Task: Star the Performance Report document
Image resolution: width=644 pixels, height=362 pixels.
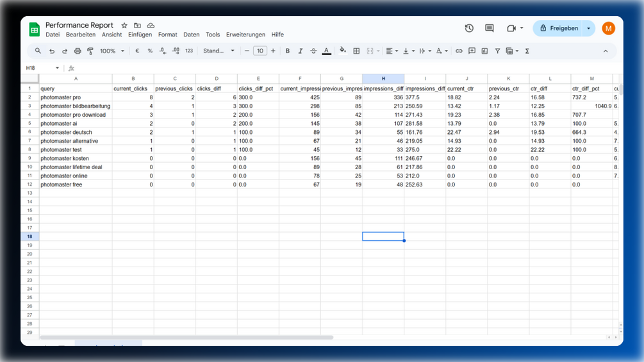Action: point(124,26)
